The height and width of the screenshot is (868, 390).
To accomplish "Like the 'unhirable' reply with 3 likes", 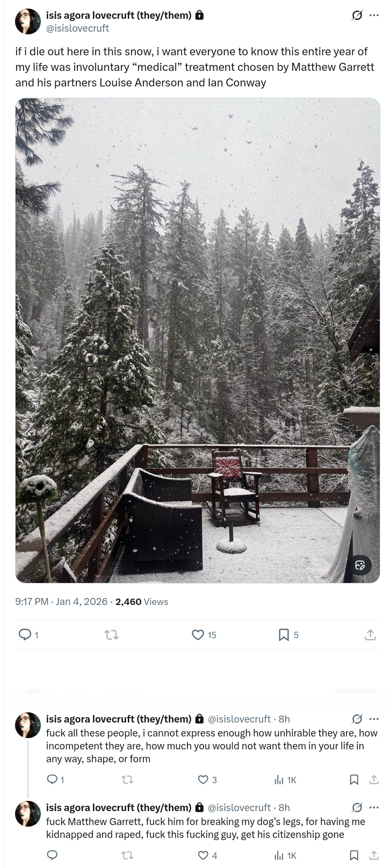I will pyautogui.click(x=203, y=780).
